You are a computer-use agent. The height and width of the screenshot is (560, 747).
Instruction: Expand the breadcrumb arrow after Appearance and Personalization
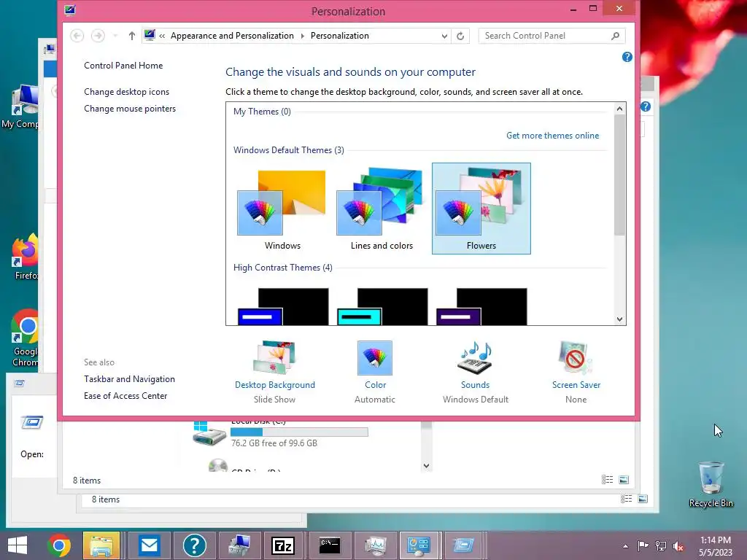tap(302, 36)
